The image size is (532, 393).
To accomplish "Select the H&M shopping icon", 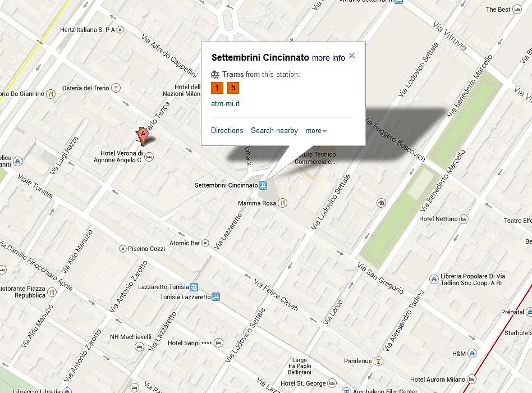I will pos(472,354).
